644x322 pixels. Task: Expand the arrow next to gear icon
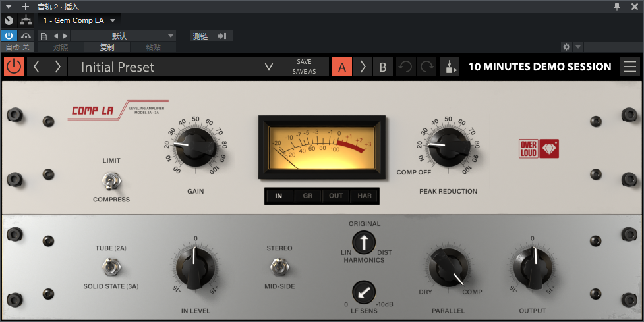tap(578, 47)
